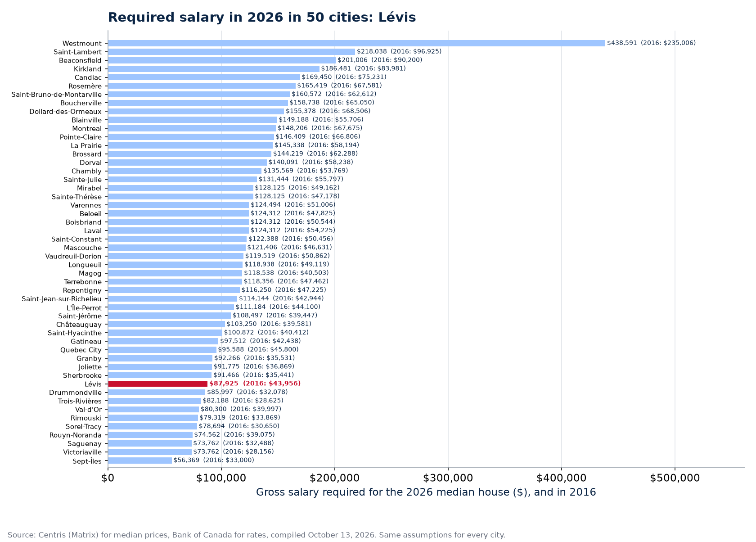Click the Sainte-Thérèse label
The height and width of the screenshot is (542, 756).
[76, 197]
